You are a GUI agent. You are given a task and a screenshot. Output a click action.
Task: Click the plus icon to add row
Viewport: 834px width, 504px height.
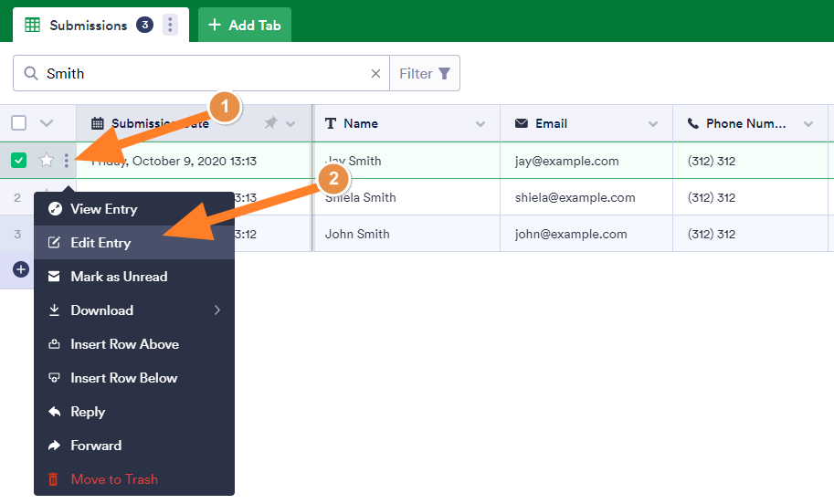point(21,270)
